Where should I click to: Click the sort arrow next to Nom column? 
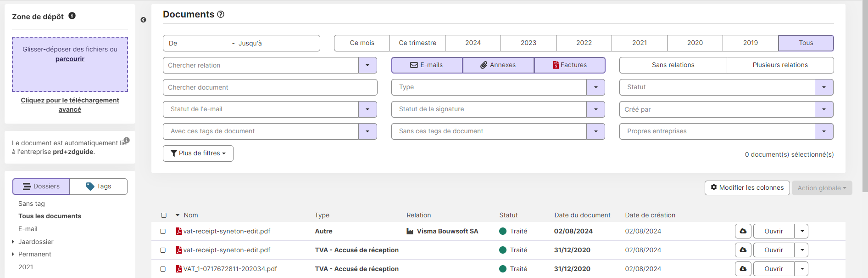point(178,215)
